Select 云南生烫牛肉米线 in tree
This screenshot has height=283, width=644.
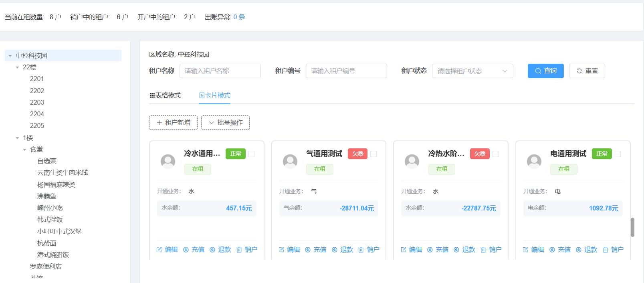(x=63, y=173)
